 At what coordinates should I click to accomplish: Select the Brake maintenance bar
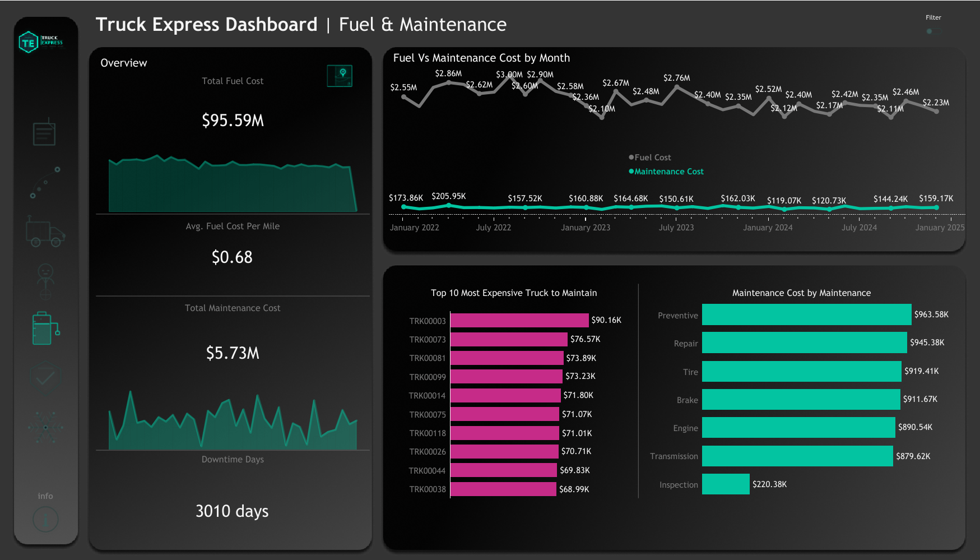801,399
